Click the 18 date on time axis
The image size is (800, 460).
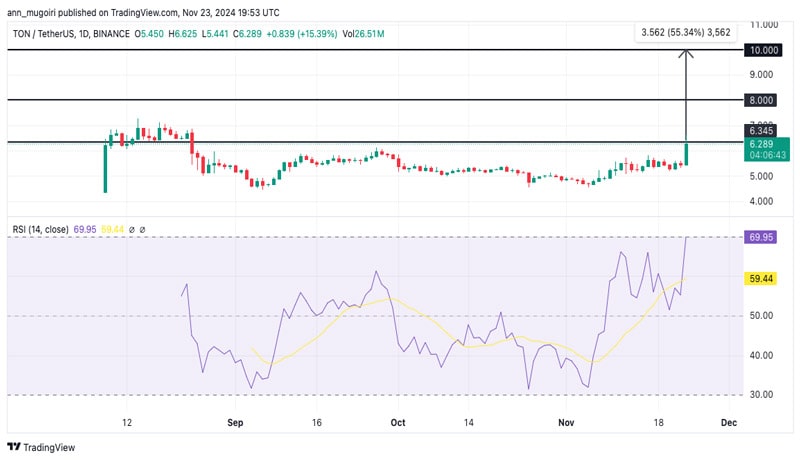659,422
